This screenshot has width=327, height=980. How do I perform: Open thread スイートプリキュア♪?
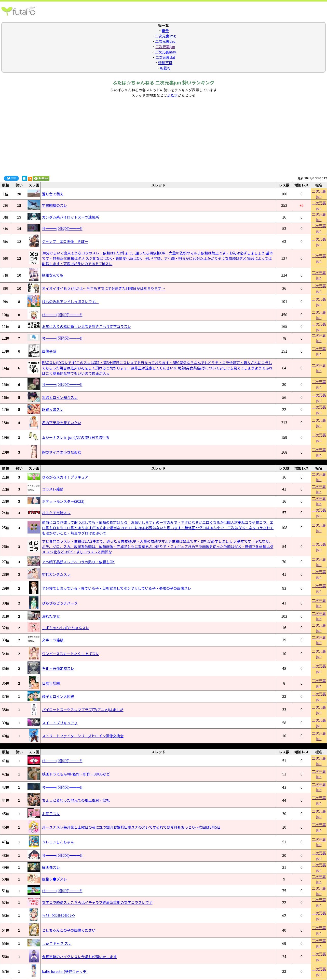(59, 723)
